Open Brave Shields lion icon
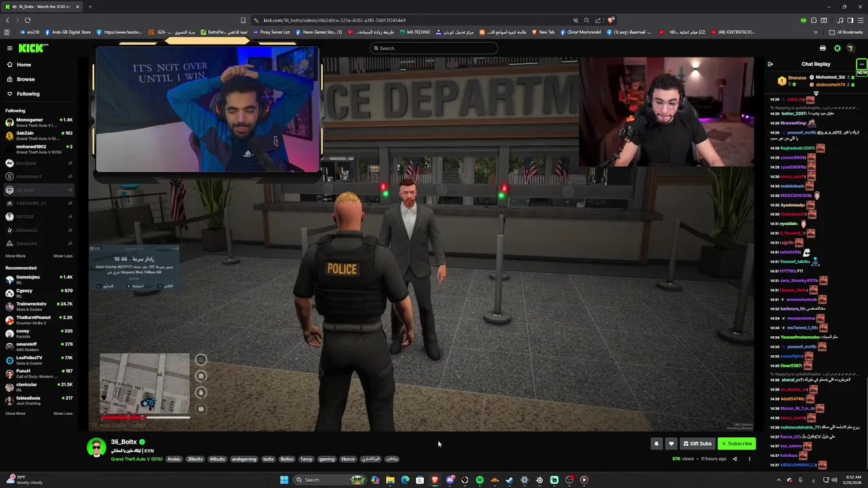 tap(611, 20)
